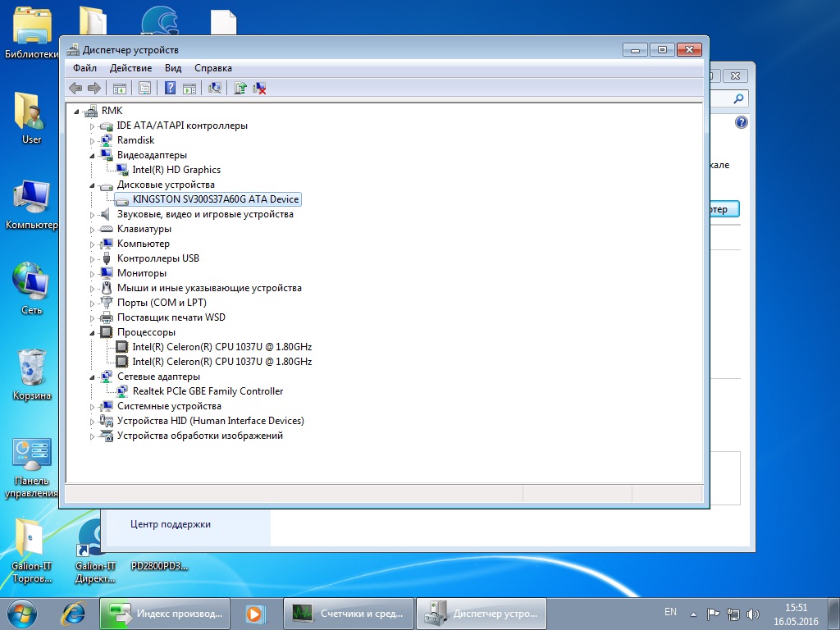Open the User folder desktop icon
The width and height of the screenshot is (840, 630).
31,118
